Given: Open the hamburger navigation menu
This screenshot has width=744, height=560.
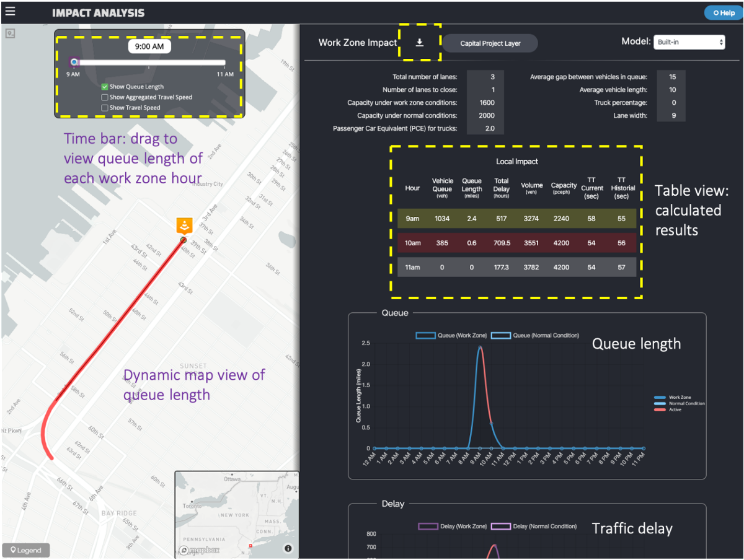Looking at the screenshot, I should (10, 12).
